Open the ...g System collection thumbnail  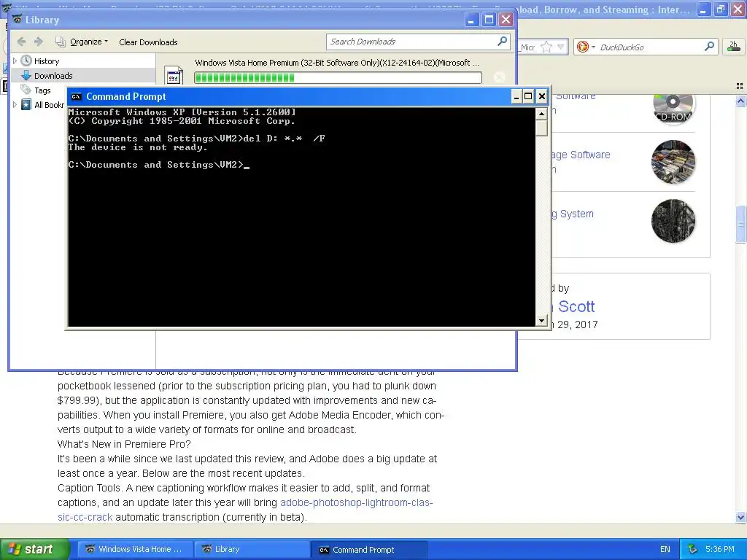click(x=673, y=221)
